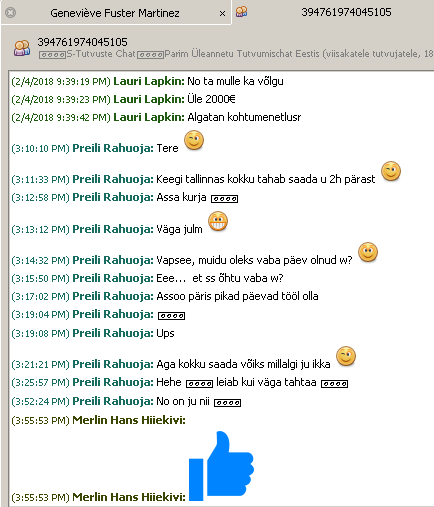
Task: Click winking emoji after '2h pärast'
Action: pyautogui.click(x=391, y=171)
